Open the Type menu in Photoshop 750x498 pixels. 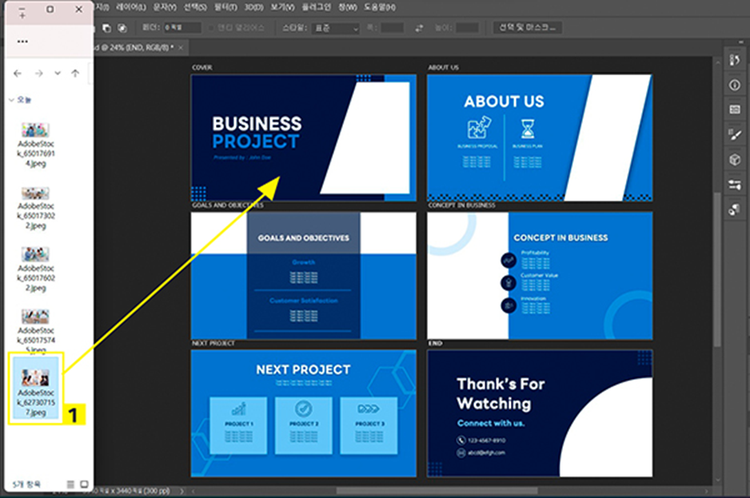pyautogui.click(x=165, y=7)
